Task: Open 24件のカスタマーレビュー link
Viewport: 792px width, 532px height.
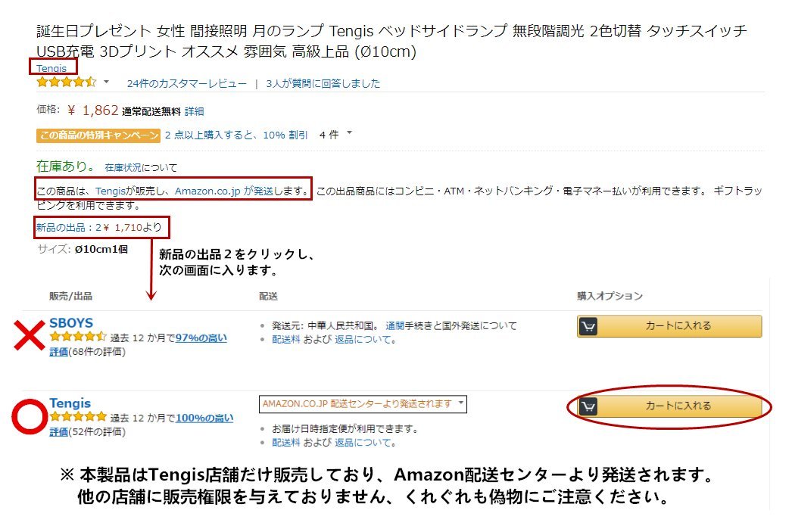Action: [x=186, y=83]
